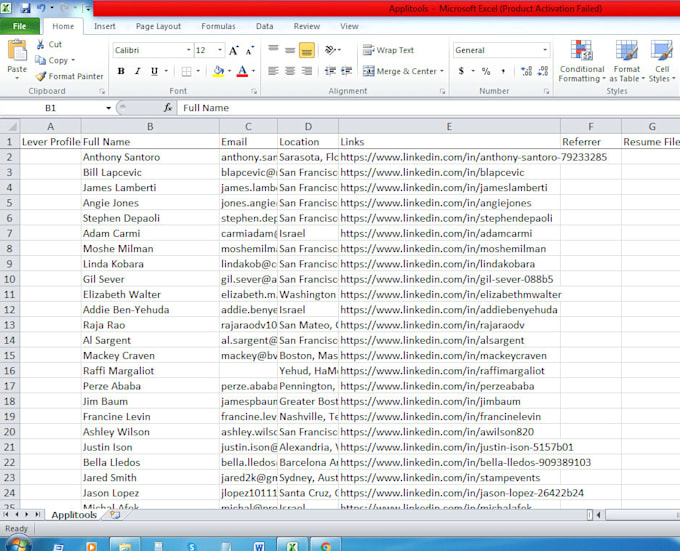Switch to the Review tab
The image size is (680, 551).
[307, 26]
